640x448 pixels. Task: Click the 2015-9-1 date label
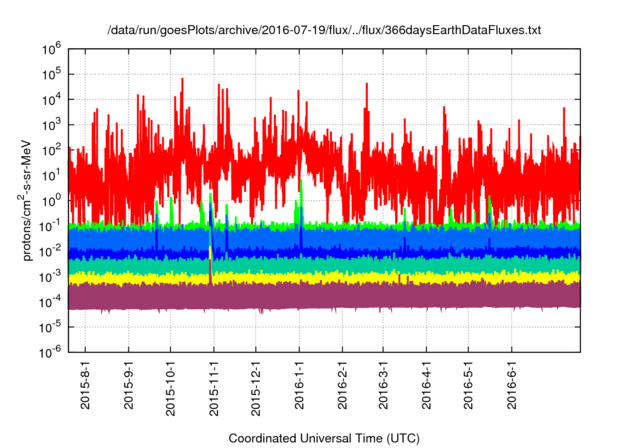coord(128,385)
